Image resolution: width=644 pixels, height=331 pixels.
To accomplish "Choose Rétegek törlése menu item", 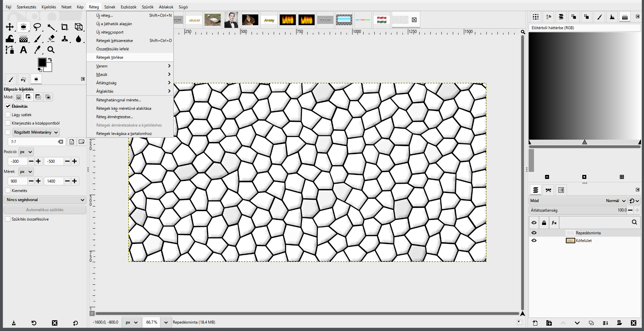I will coord(130,57).
